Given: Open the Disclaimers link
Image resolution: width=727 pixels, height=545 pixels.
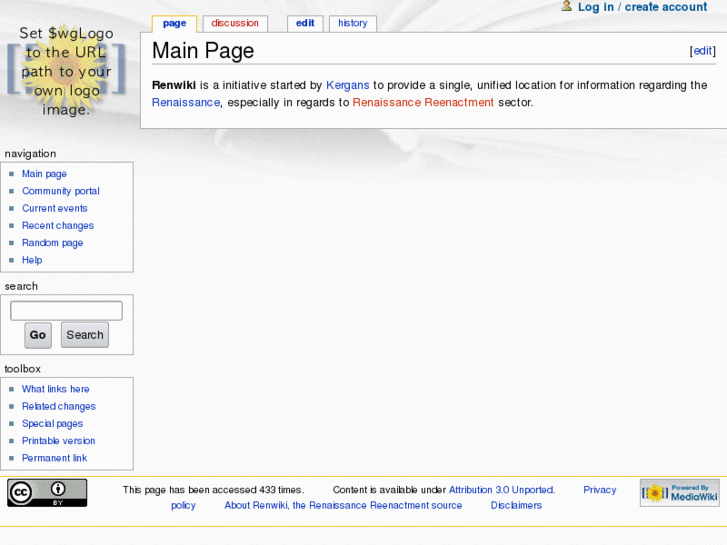Looking at the screenshot, I should click(516, 505).
